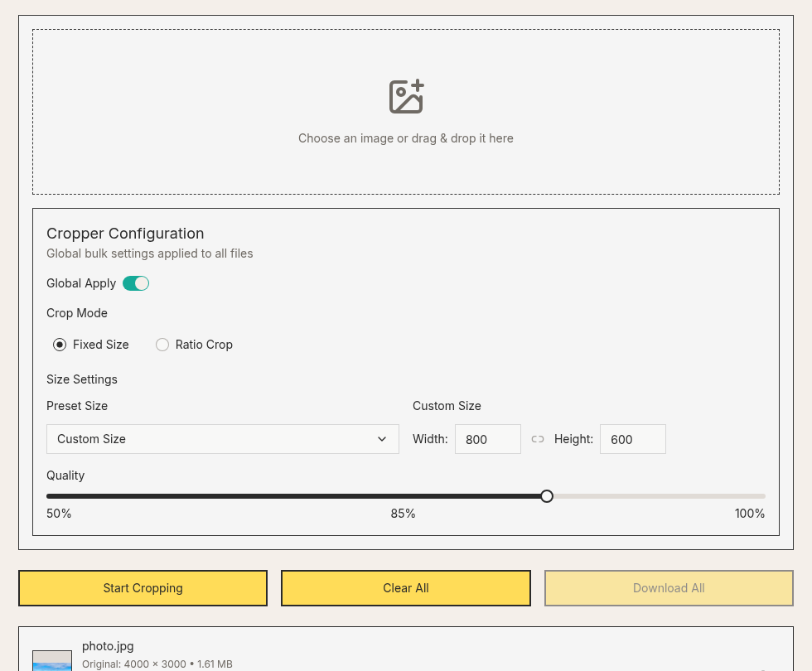
Task: Open the Preset Size dropdown
Action: click(x=223, y=439)
